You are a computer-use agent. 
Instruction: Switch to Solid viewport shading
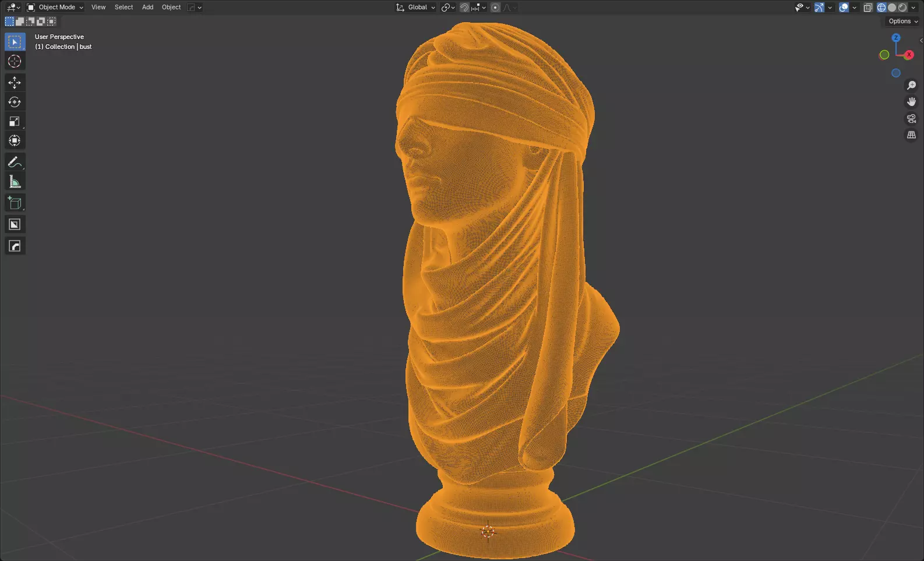(x=892, y=8)
